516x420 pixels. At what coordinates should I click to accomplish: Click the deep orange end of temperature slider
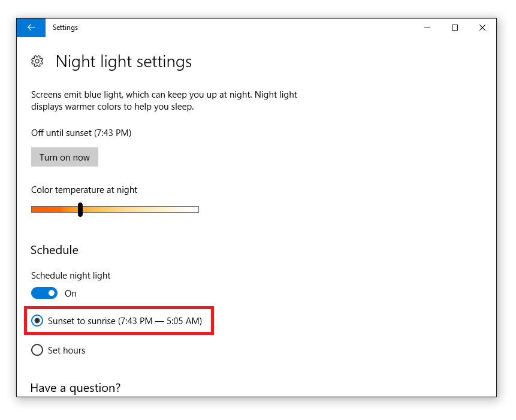36,210
